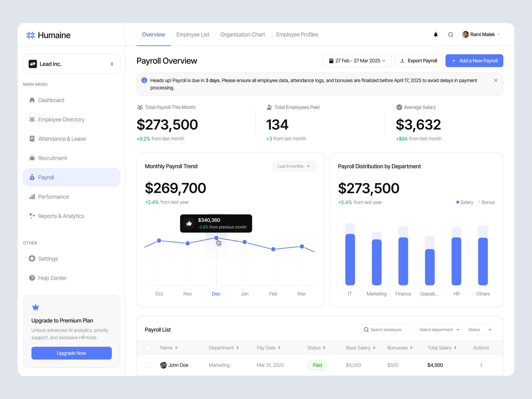
Task: Open the Lead Inc. company switcher
Action: pos(71,64)
